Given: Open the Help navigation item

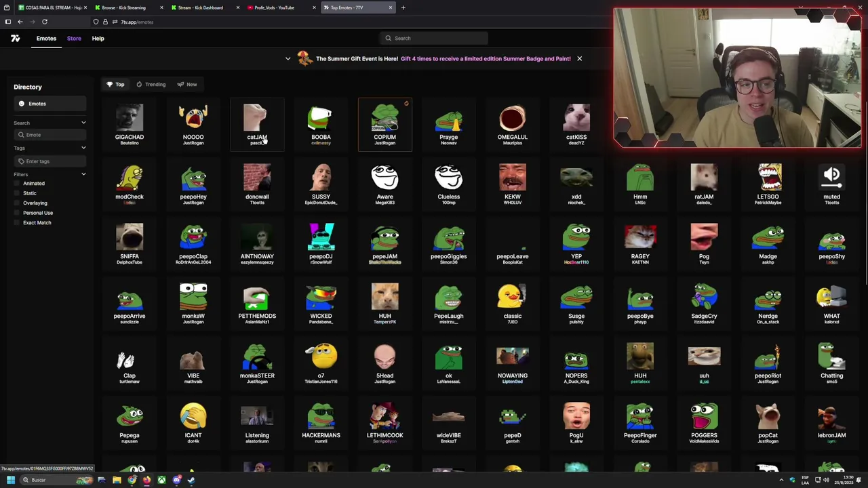Looking at the screenshot, I should [98, 39].
